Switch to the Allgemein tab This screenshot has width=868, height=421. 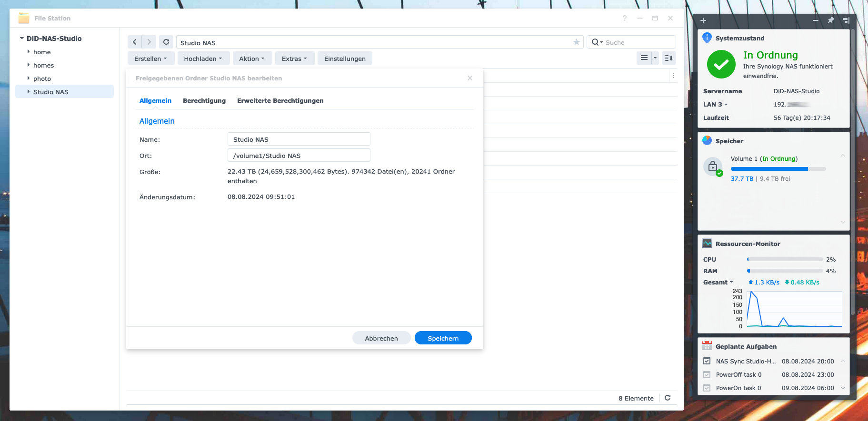pyautogui.click(x=155, y=100)
